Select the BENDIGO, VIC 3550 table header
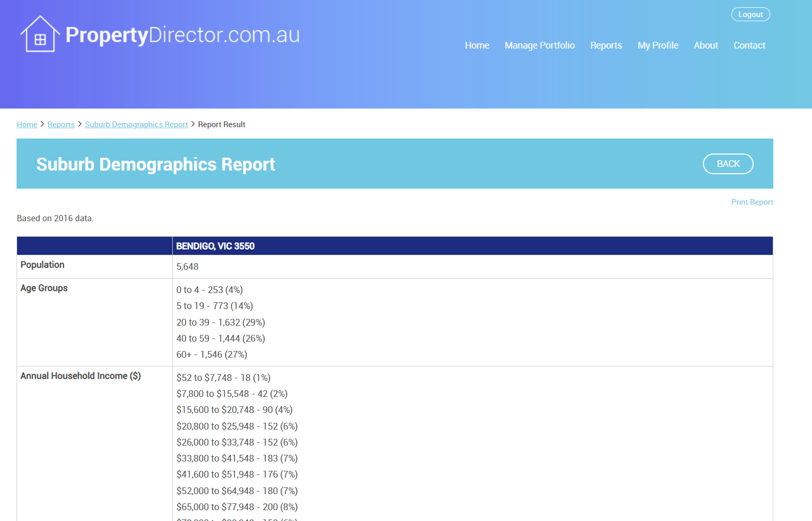The height and width of the screenshot is (521, 812). [215, 246]
